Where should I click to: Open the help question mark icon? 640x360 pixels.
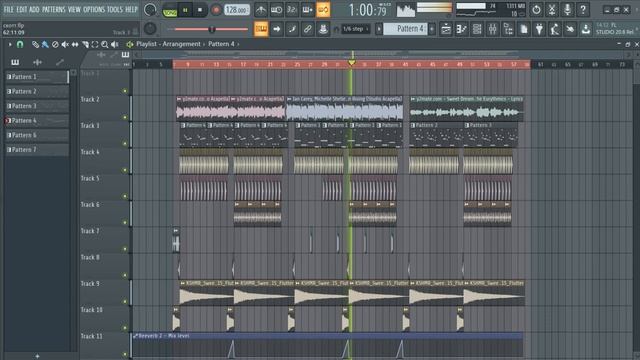click(x=583, y=9)
